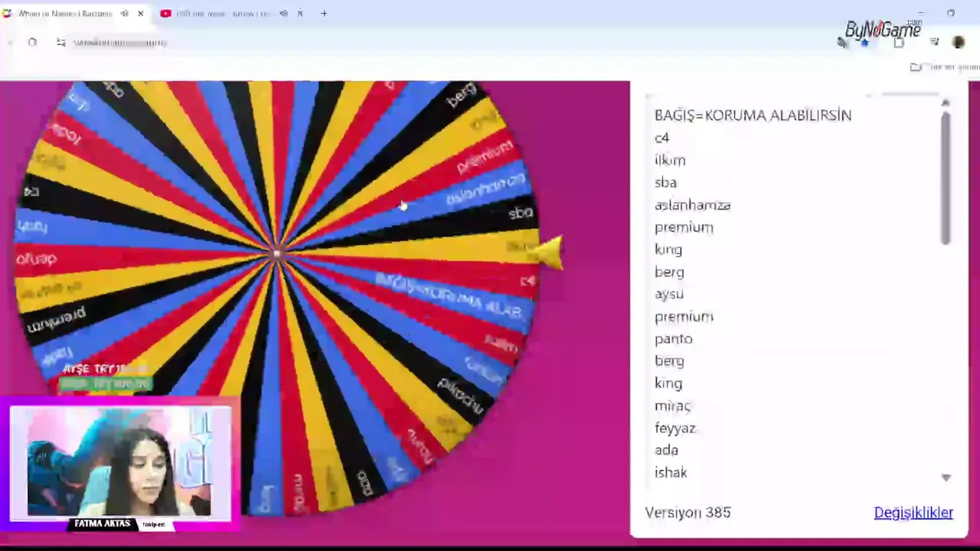Select the 'aysu' entry
Image resolution: width=980 pixels, height=551 pixels.
click(x=669, y=295)
